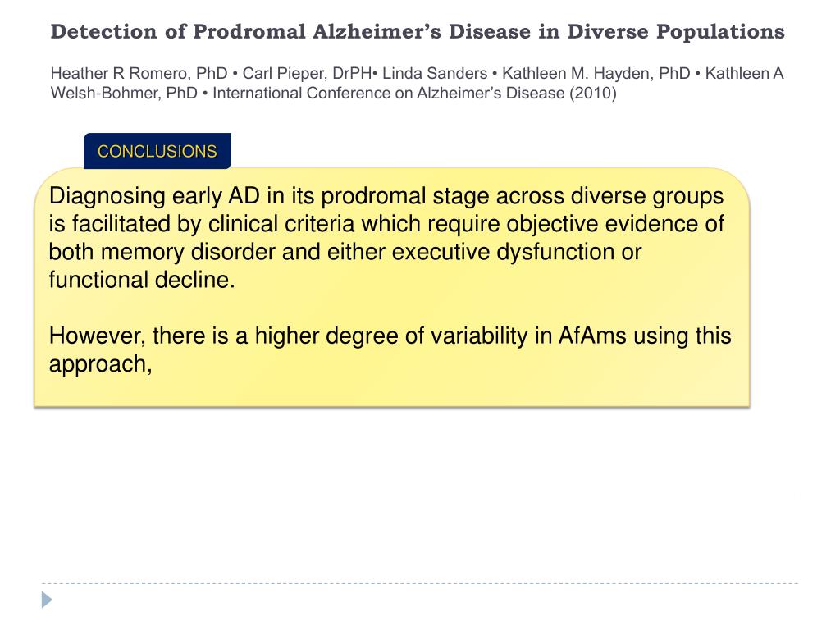The width and height of the screenshot is (840, 630).
Task: Click author name Kathleen A Welsh-Bohmer, PhD
Action: pos(418,83)
